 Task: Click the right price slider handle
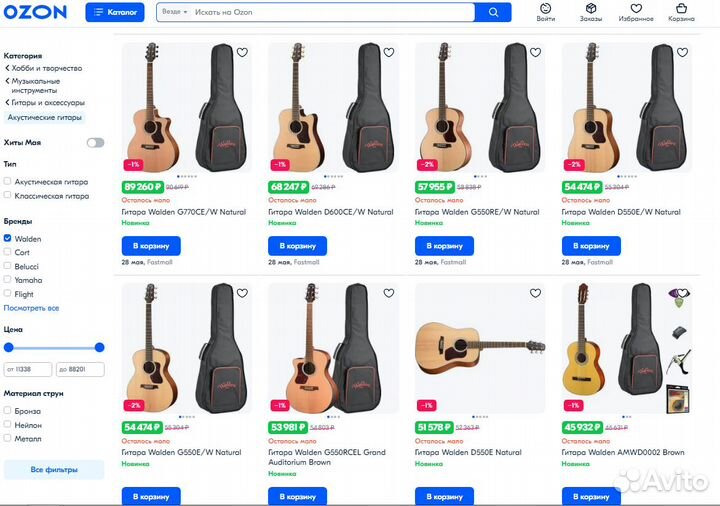(99, 347)
